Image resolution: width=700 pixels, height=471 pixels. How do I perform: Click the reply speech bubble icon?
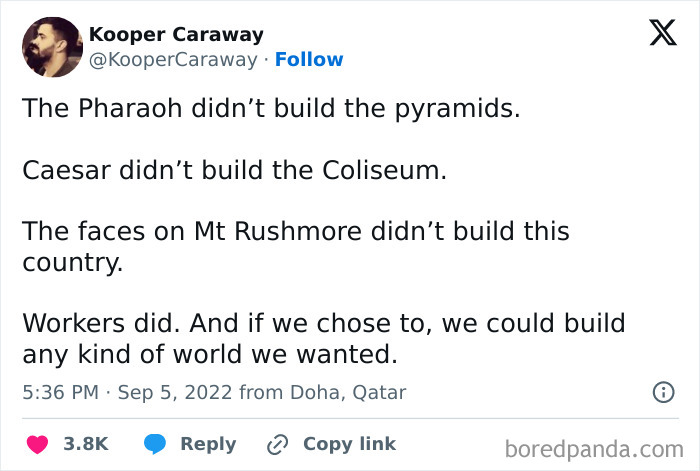[154, 444]
